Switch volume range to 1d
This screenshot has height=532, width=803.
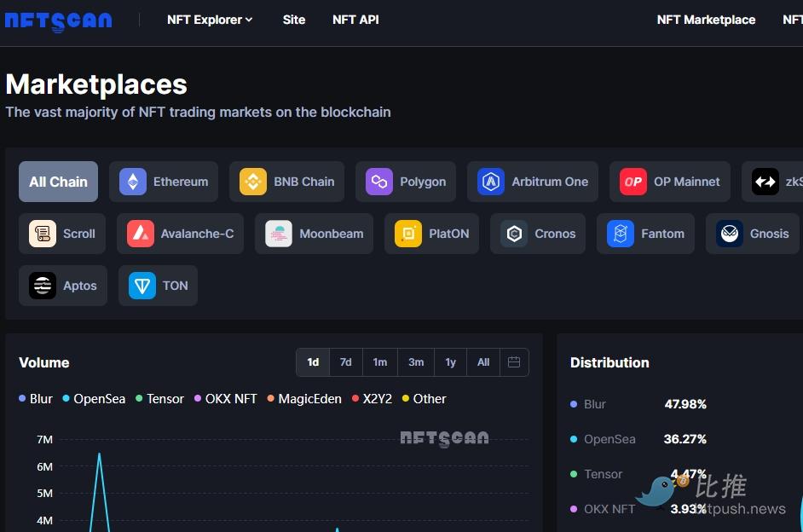313,362
